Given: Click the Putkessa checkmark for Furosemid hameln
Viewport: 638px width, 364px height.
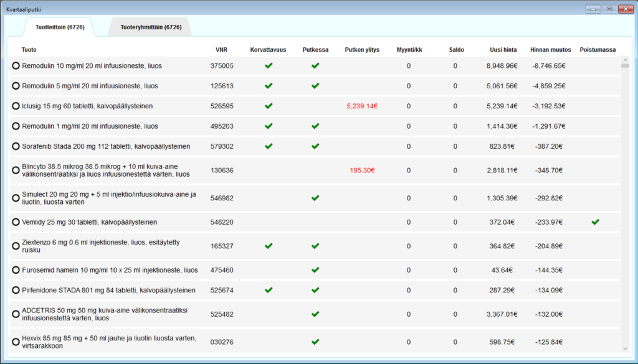Looking at the screenshot, I should (x=315, y=270).
